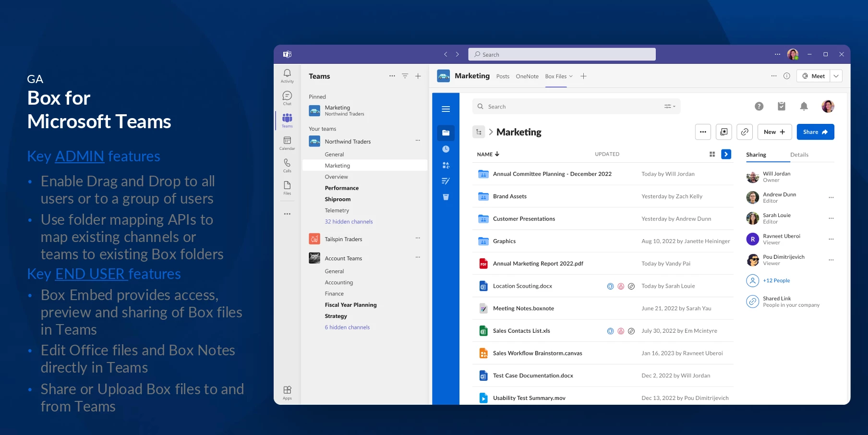This screenshot has width=868, height=435.
Task: Open Box hamburger menu
Action: (446, 109)
